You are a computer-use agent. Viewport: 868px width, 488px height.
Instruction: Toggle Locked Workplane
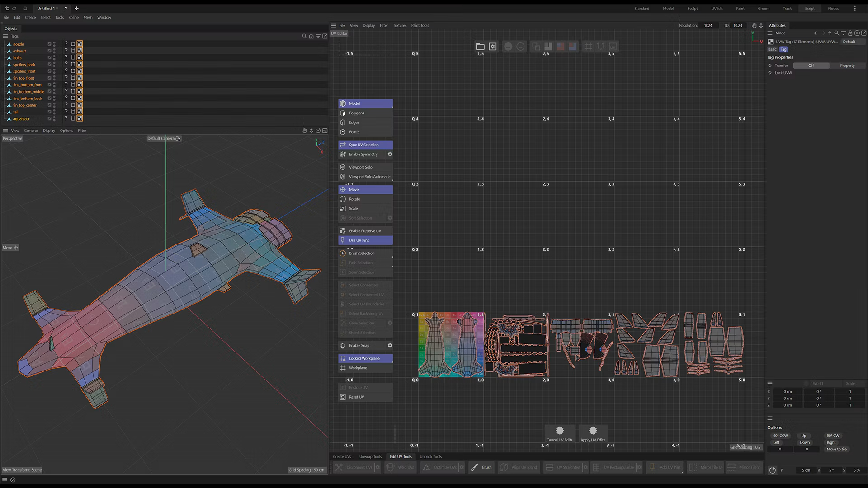tap(365, 358)
